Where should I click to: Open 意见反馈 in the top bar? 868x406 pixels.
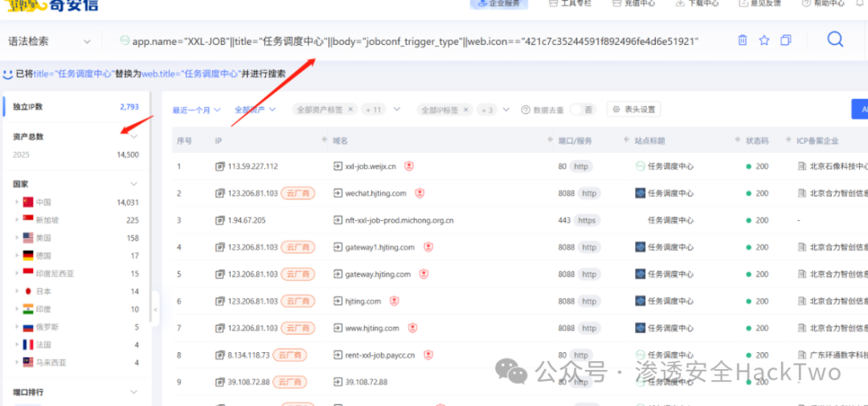pos(760,3)
